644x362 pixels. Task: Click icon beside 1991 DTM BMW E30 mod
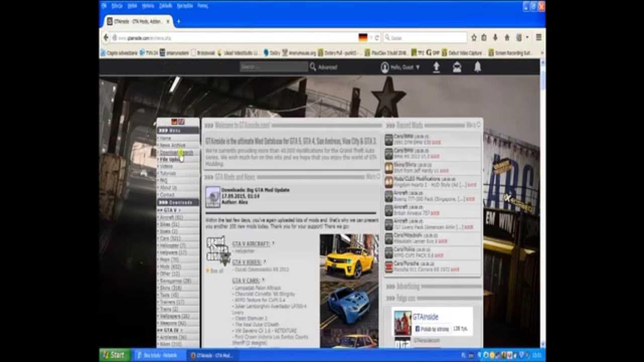[389, 139]
